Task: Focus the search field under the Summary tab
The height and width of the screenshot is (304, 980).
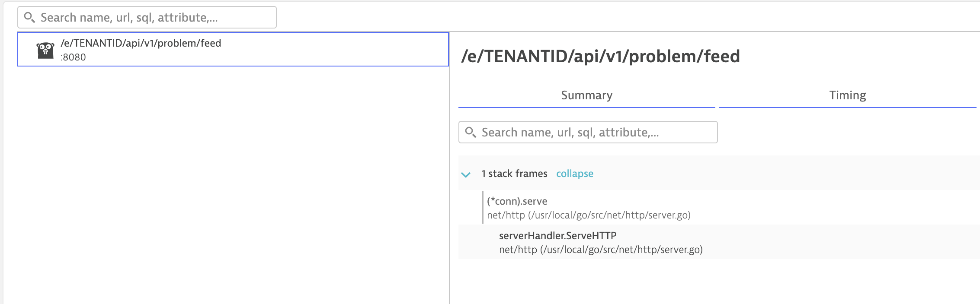Action: (597, 132)
